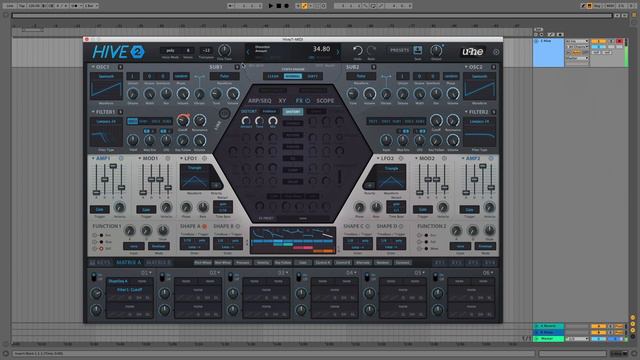This screenshot has width=640, height=360.
Task: Flip the on/off switch of matrix slot 02
Action: pos(162,277)
